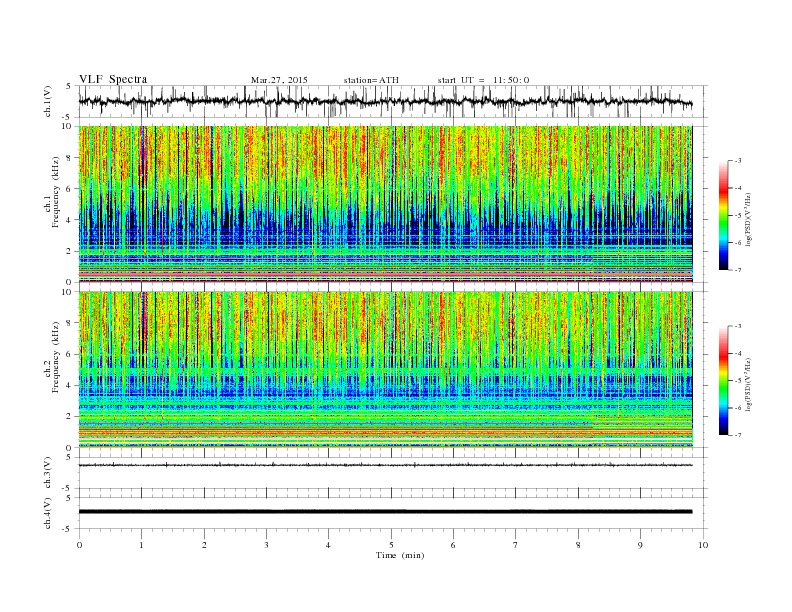
Task: Click the "0" tick on the time axis
Action: [79, 545]
